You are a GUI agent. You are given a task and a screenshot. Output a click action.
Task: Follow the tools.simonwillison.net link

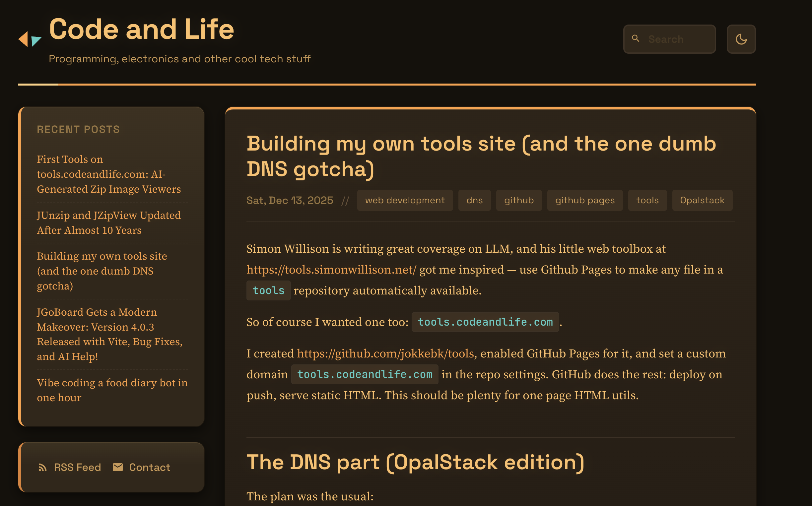[x=330, y=269]
